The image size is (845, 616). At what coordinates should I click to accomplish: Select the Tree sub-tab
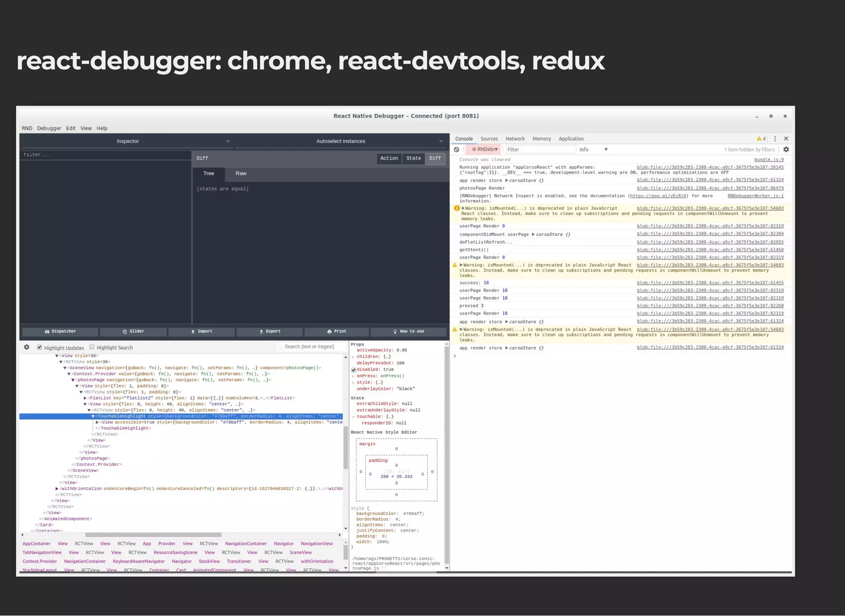208,174
